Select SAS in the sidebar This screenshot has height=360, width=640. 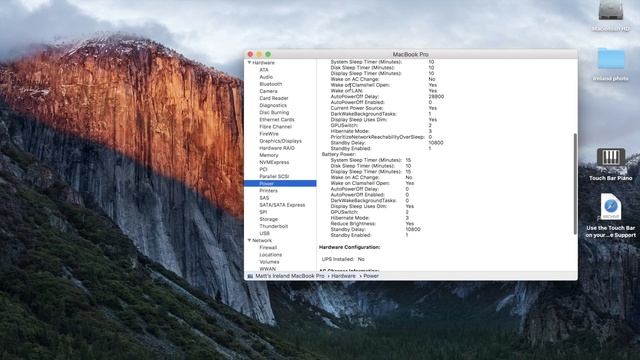pyautogui.click(x=264, y=198)
